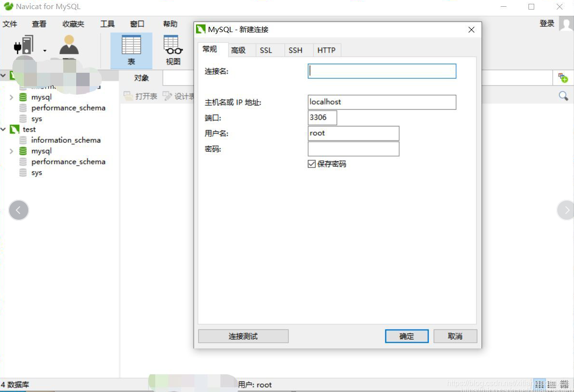
Task: Switch to ER diagram view in status bar
Action: pos(564,384)
